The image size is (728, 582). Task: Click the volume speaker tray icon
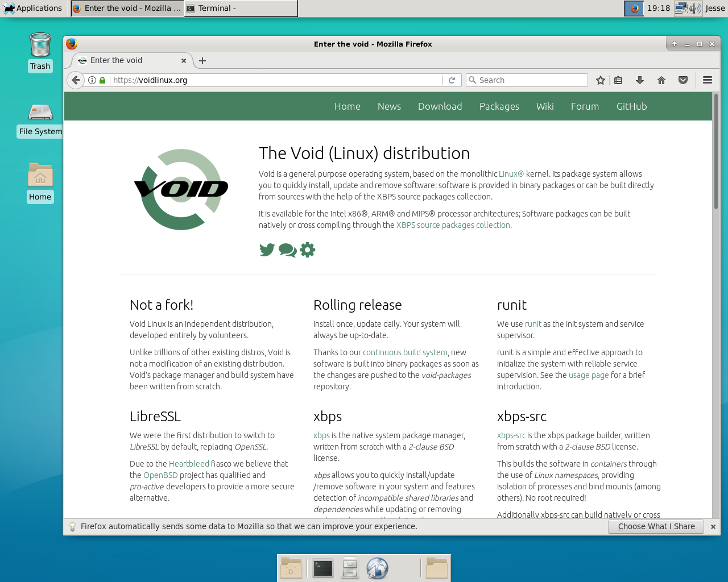pos(695,8)
